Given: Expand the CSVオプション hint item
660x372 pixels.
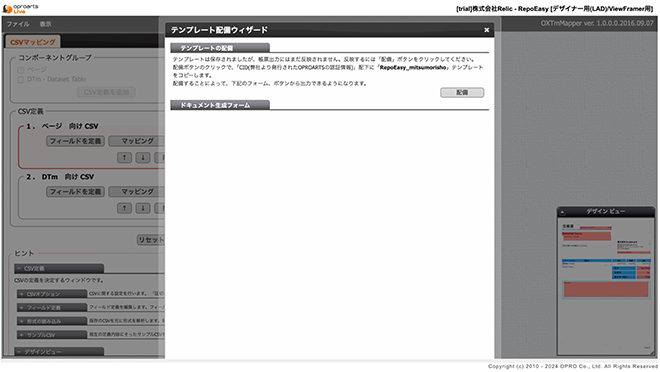Looking at the screenshot, I should [x=52, y=294].
